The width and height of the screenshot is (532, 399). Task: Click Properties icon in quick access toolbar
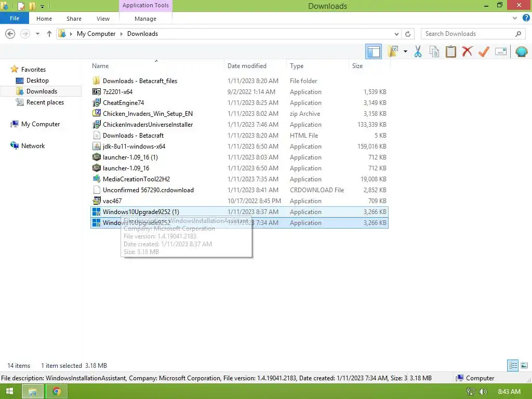(21, 6)
